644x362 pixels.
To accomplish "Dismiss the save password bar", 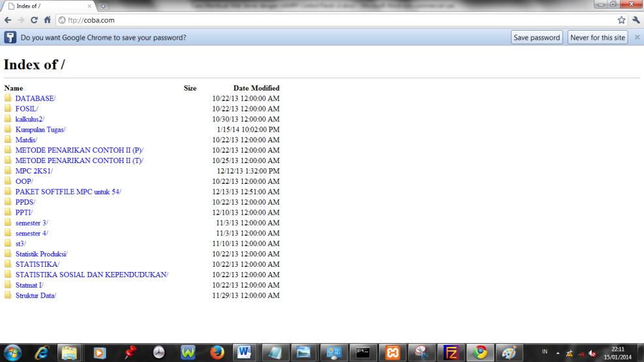I will [637, 37].
